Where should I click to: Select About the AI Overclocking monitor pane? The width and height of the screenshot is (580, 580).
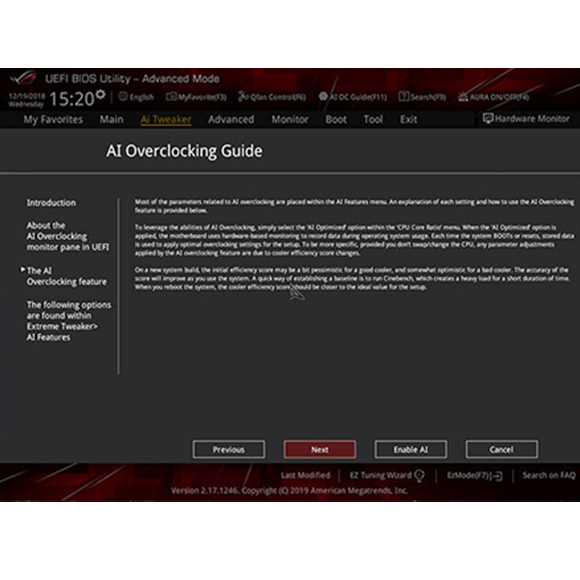[68, 236]
